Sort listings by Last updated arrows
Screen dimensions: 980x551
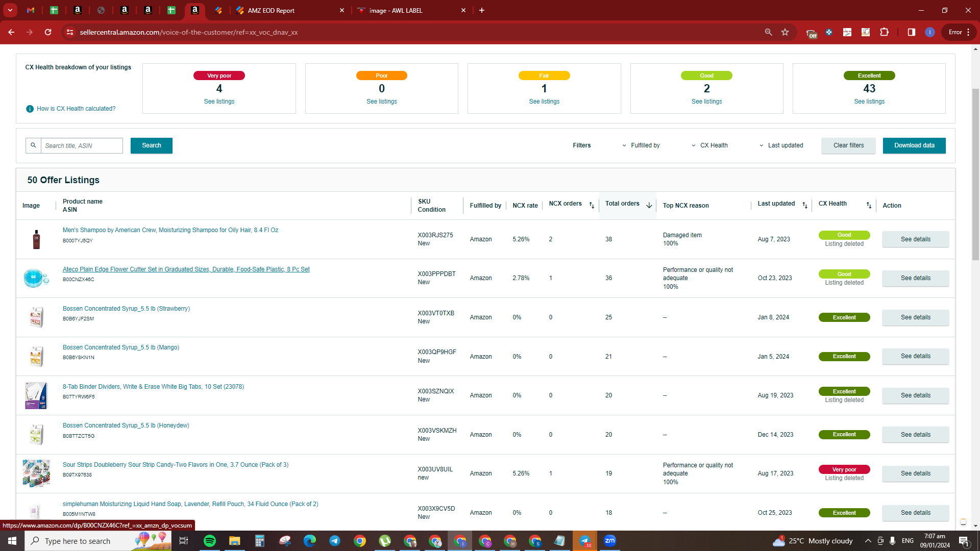[804, 205]
